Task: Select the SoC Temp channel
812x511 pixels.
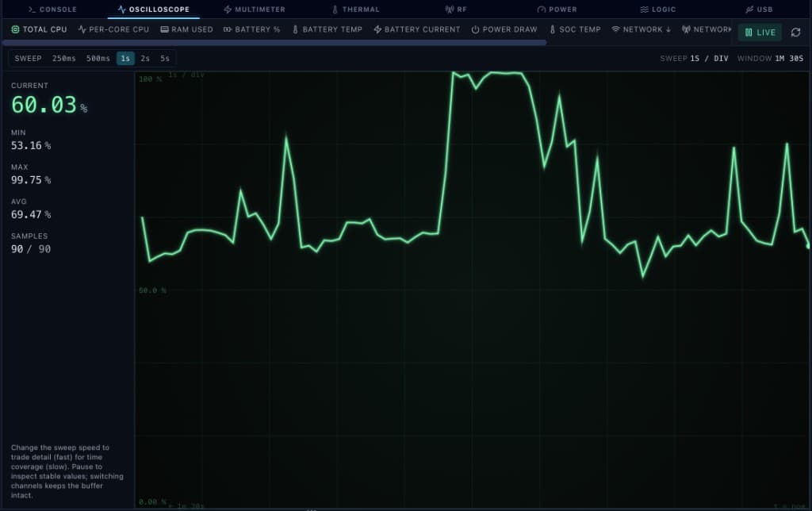Action: tap(575, 29)
